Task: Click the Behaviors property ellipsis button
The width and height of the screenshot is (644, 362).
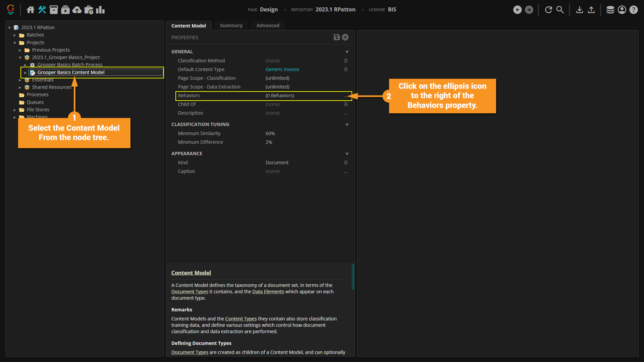Action: pos(345,96)
